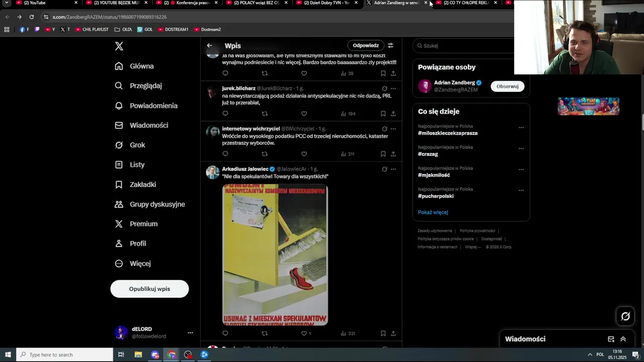Share jurek.blicharz post
The image size is (644, 362).
pyautogui.click(x=393, y=114)
